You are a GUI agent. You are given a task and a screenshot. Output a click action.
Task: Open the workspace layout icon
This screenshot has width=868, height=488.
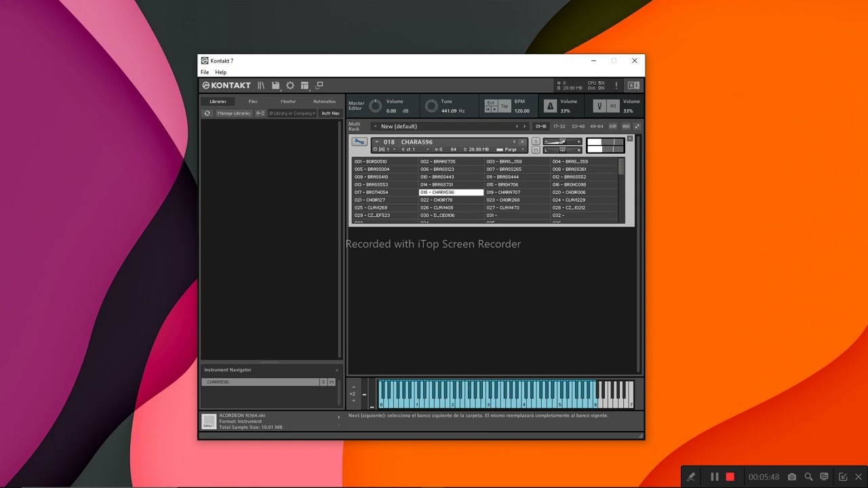click(304, 85)
